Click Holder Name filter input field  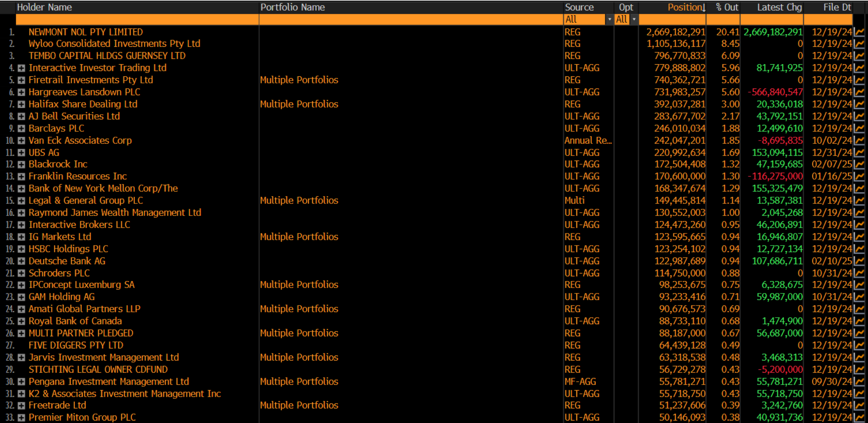137,19
